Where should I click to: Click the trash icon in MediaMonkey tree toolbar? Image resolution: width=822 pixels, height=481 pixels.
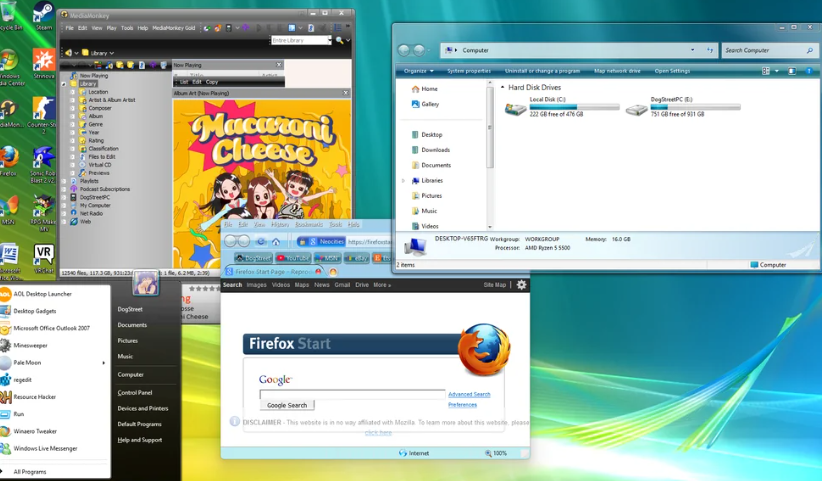point(164,65)
